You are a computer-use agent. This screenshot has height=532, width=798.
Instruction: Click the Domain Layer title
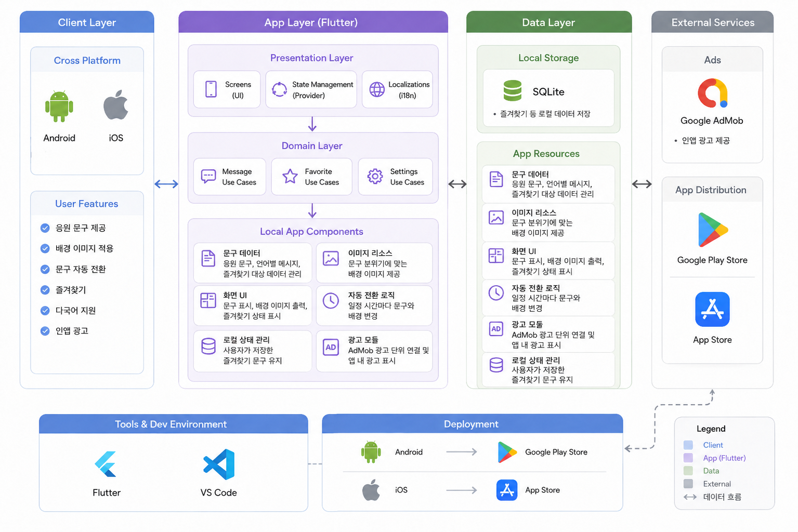pos(312,145)
